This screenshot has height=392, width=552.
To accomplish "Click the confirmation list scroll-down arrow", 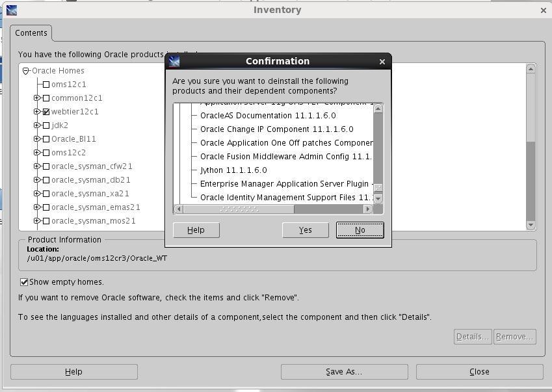I will [378, 199].
